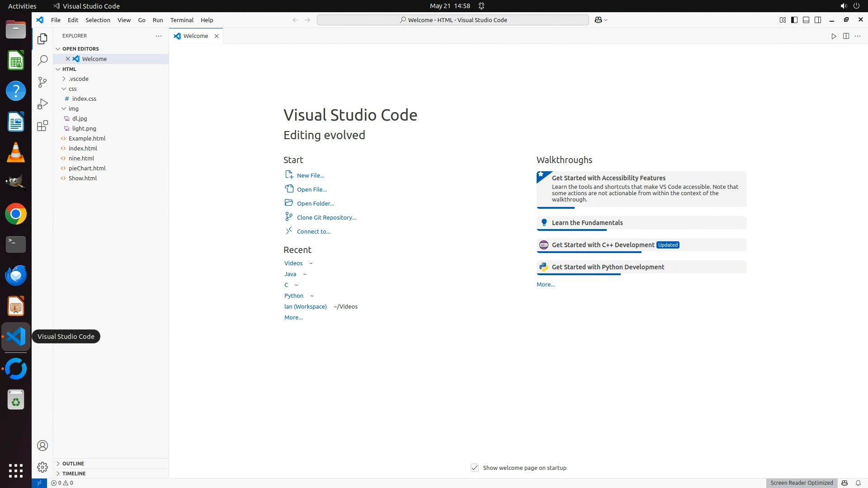Click the Split Editor Right icon
Viewport: 868px width, 488px height.
(x=846, y=36)
